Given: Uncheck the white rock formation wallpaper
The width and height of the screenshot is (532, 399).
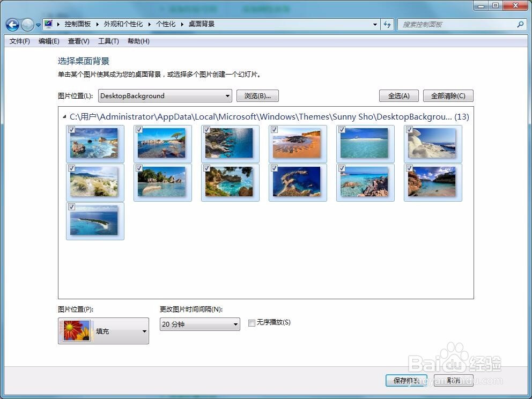Looking at the screenshot, I should [x=410, y=130].
